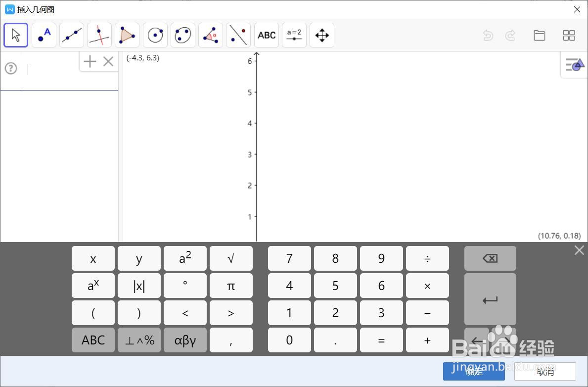Click the blue 确定 confirm button
Viewport: 588px width, 387px height.
(474, 372)
